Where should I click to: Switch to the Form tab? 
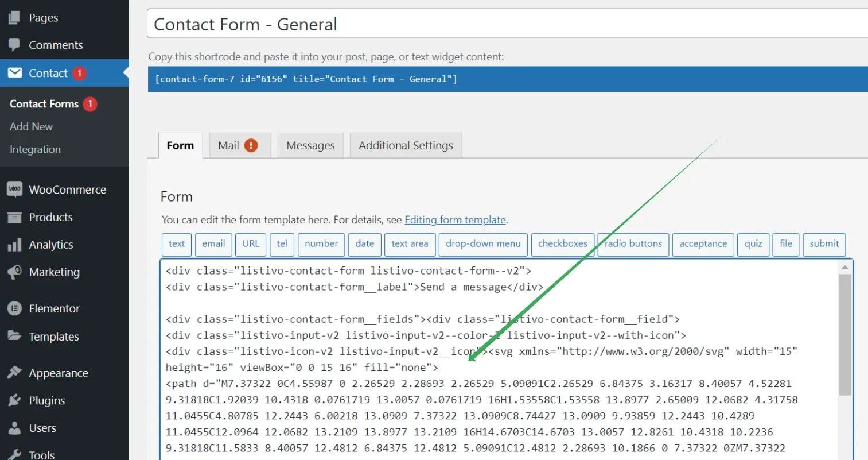point(180,146)
